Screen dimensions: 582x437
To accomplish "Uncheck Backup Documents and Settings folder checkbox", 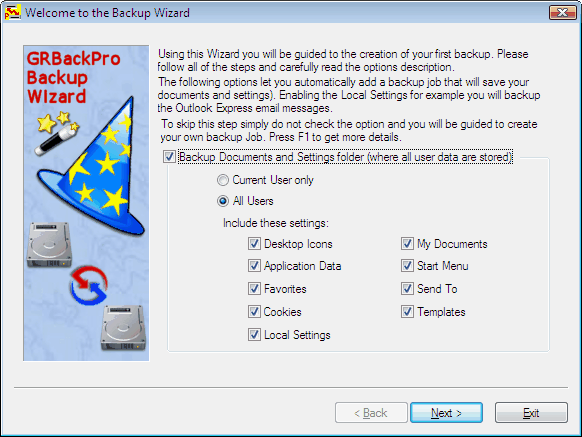I will point(169,157).
